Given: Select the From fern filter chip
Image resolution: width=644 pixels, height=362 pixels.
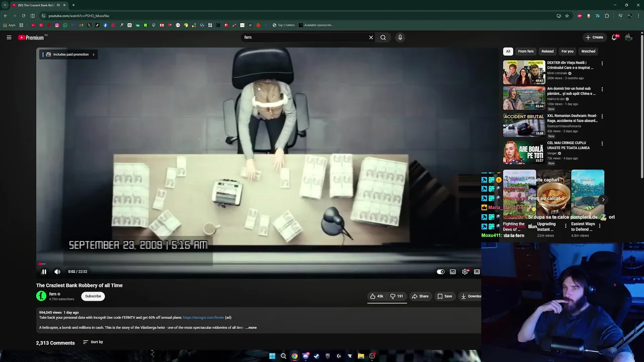Looking at the screenshot, I should point(526,51).
